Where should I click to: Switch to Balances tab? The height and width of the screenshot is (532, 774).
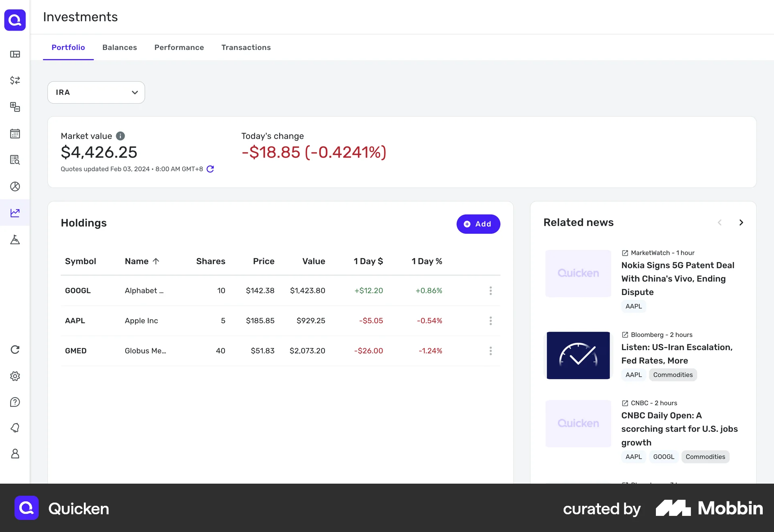120,48
